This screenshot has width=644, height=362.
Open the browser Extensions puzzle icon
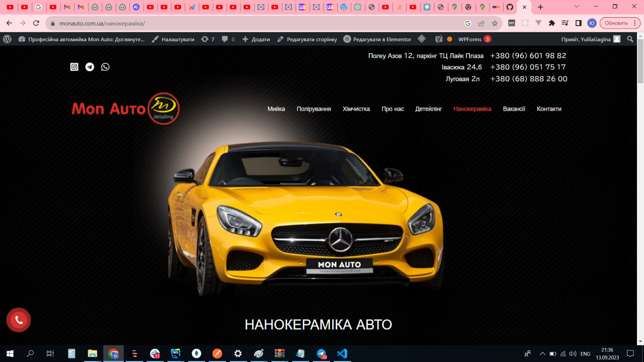click(552, 23)
